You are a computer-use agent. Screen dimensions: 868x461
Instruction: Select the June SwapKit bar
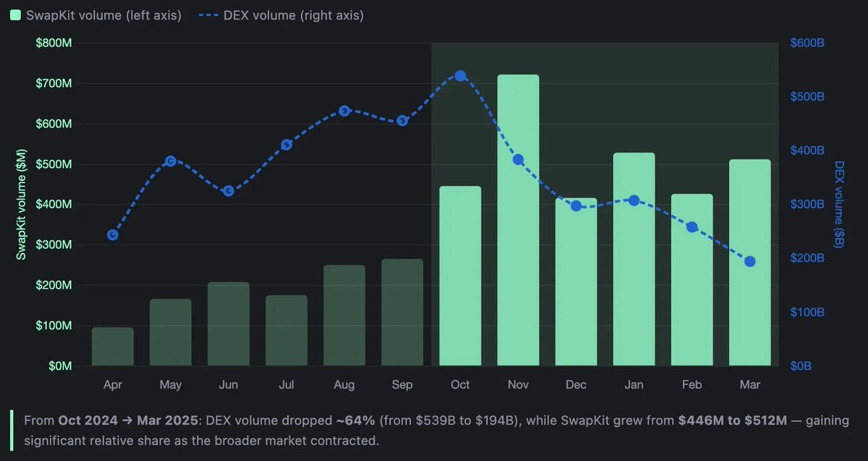pos(229,324)
